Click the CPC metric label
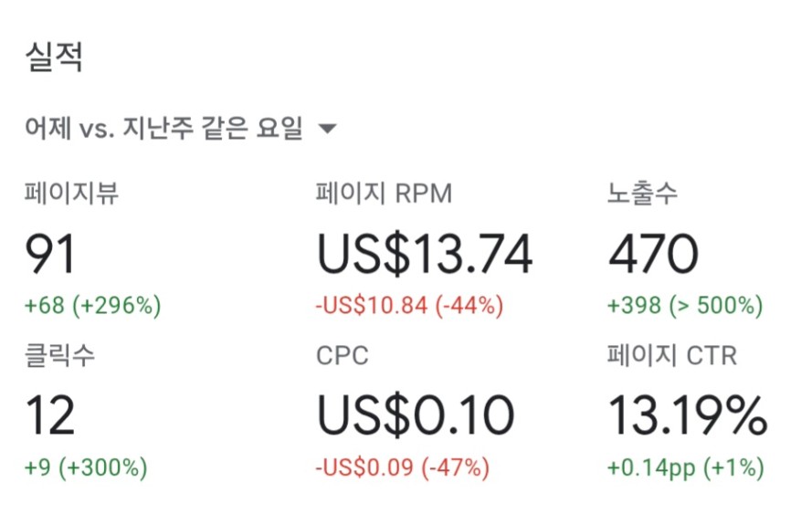Screen dimensions: 812x524 point(343,356)
